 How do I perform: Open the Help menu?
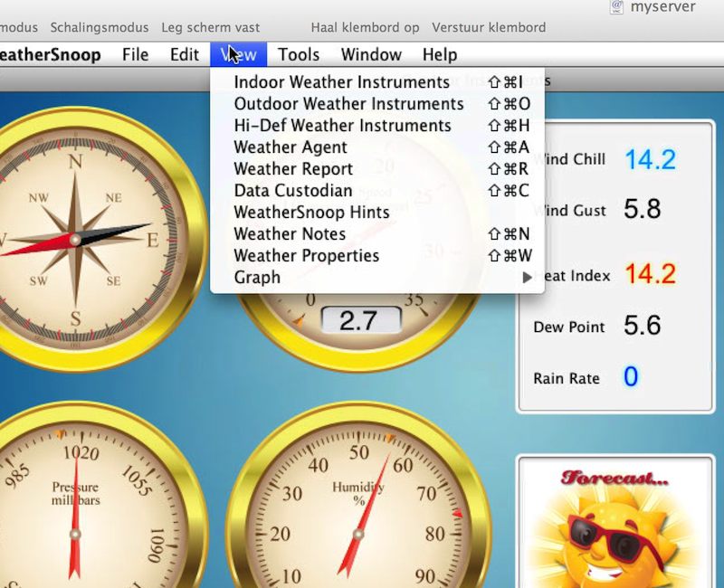440,54
